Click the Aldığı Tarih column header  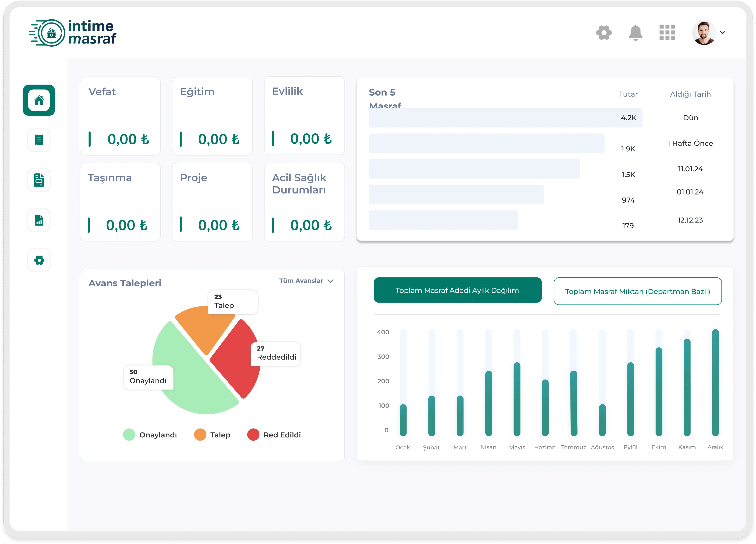[690, 94]
